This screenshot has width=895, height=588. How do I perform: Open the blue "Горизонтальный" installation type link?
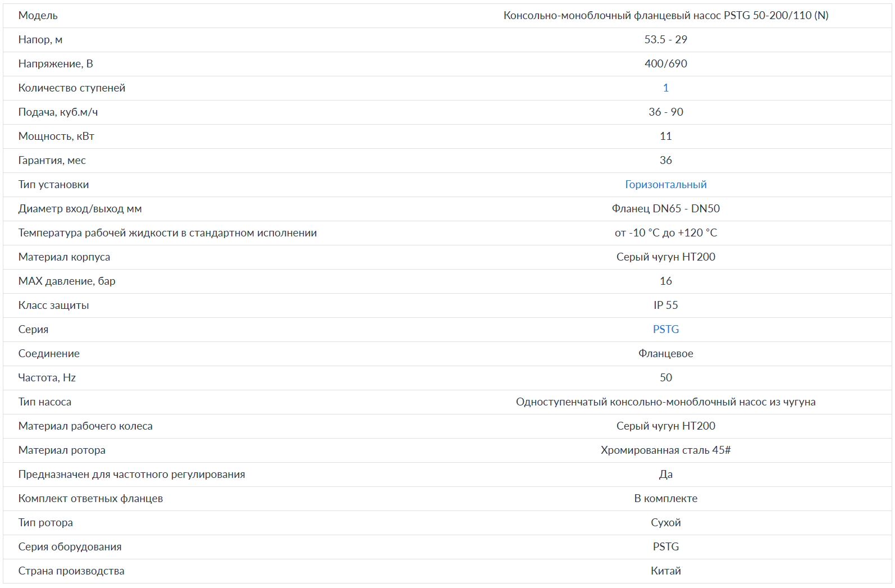pyautogui.click(x=665, y=185)
